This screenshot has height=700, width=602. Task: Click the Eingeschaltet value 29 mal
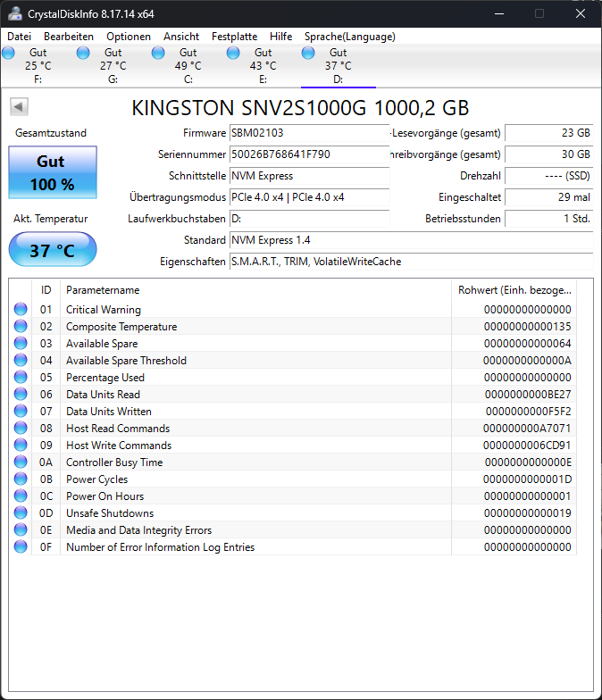pos(549,197)
